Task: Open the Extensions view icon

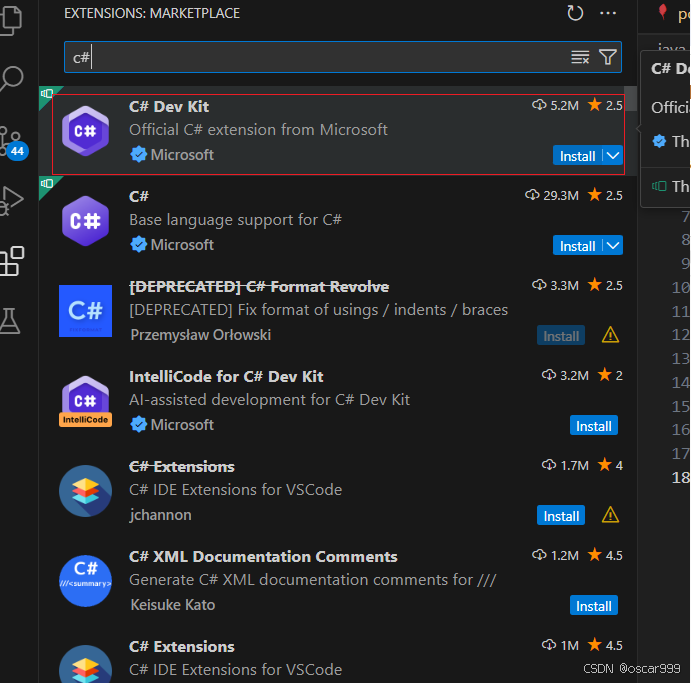Action: tap(12, 261)
